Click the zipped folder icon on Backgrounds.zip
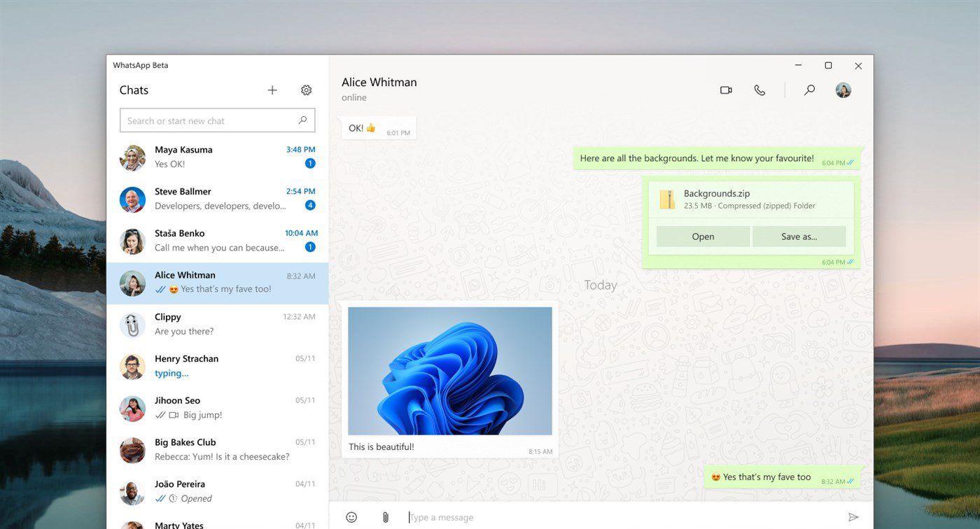The image size is (980, 529). (667, 199)
